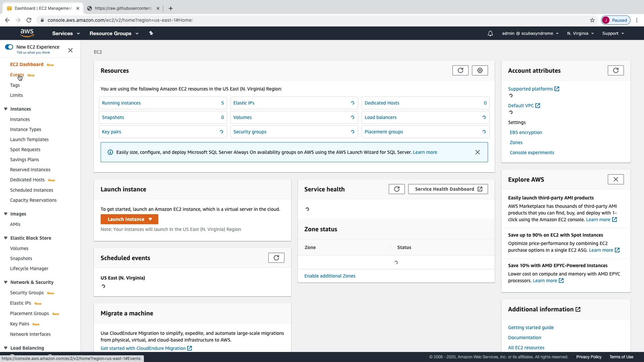Click the notifications bell icon
This screenshot has width=644, height=362.
[x=490, y=34]
